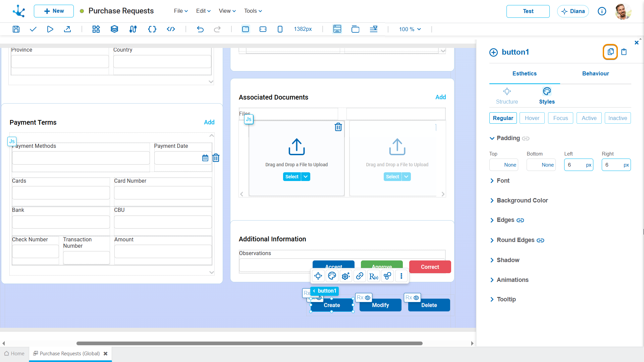Toggle visibility eye on Modify button
644x362 pixels.
coord(368,298)
